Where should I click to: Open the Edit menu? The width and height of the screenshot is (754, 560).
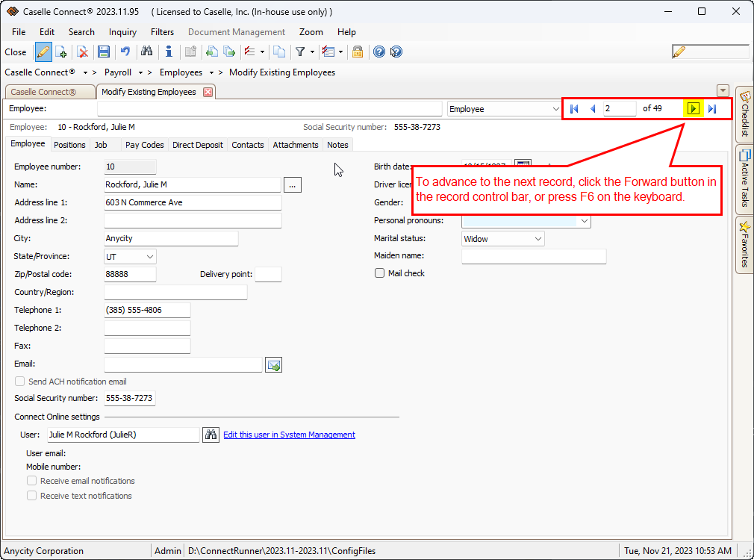(x=46, y=32)
